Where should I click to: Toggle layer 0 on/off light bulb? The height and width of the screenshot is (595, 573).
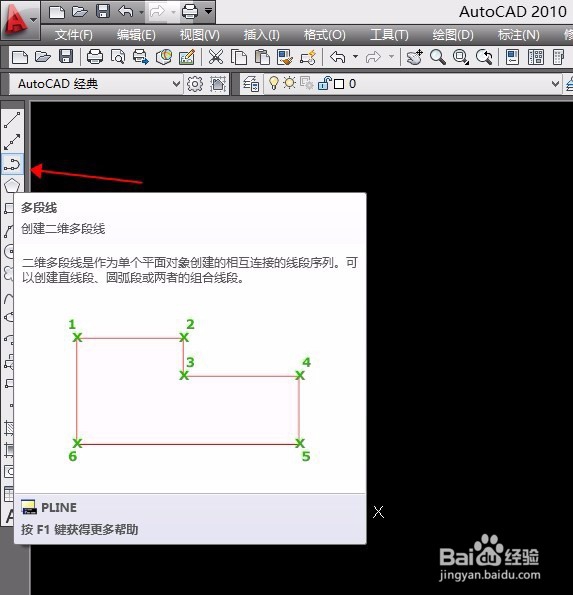click(x=273, y=83)
